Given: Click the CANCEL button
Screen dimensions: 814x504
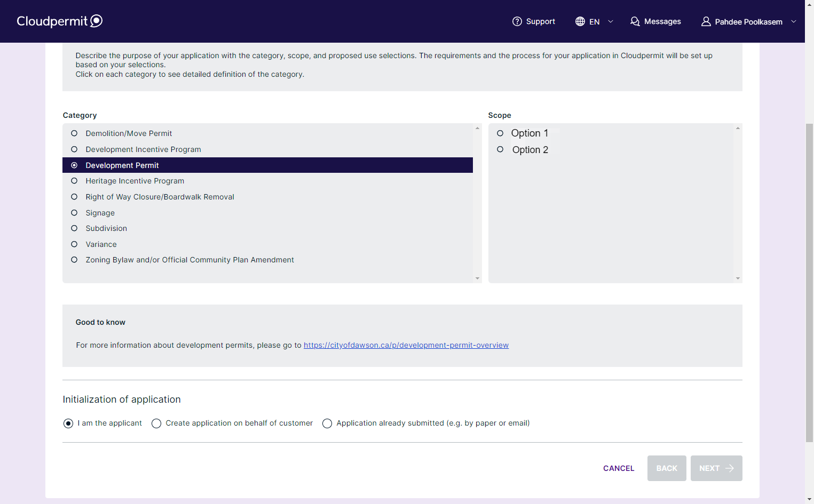Looking at the screenshot, I should [619, 468].
